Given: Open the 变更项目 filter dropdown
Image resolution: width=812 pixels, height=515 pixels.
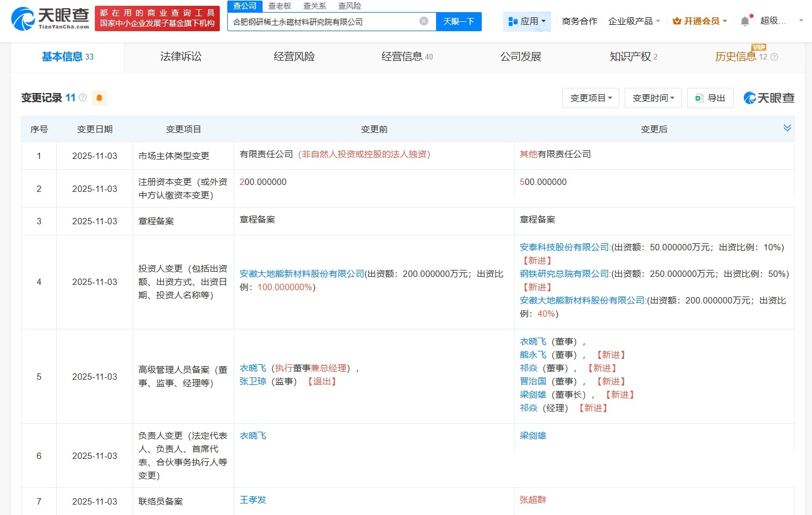Looking at the screenshot, I should click(x=590, y=98).
